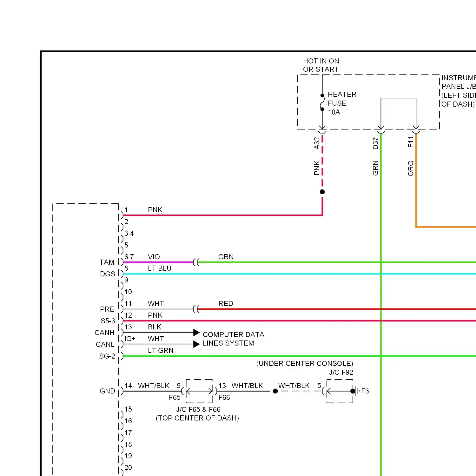Select the '(UNDER CENTER CONSOLE)' note
This screenshot has height=476, width=476.
click(x=305, y=363)
